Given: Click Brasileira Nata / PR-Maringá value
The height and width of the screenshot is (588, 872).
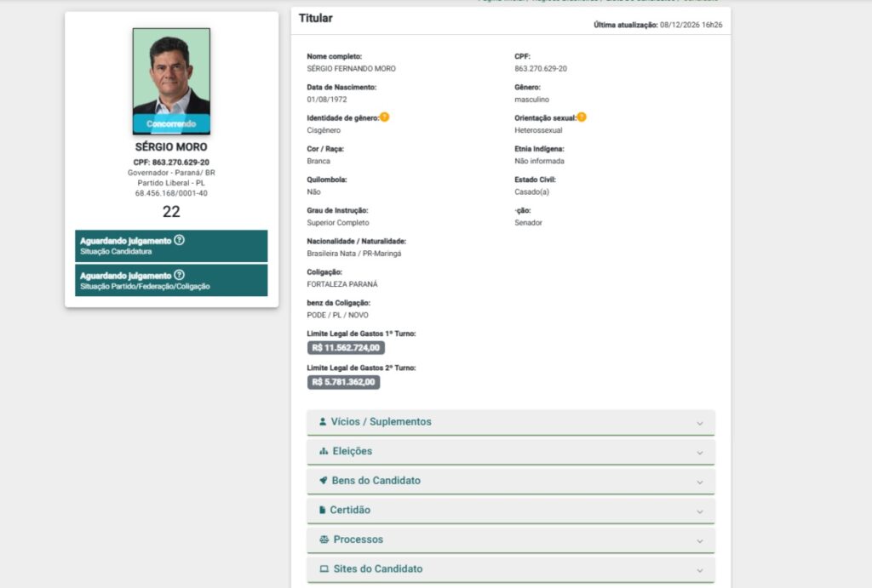Looking at the screenshot, I should pyautogui.click(x=354, y=254).
